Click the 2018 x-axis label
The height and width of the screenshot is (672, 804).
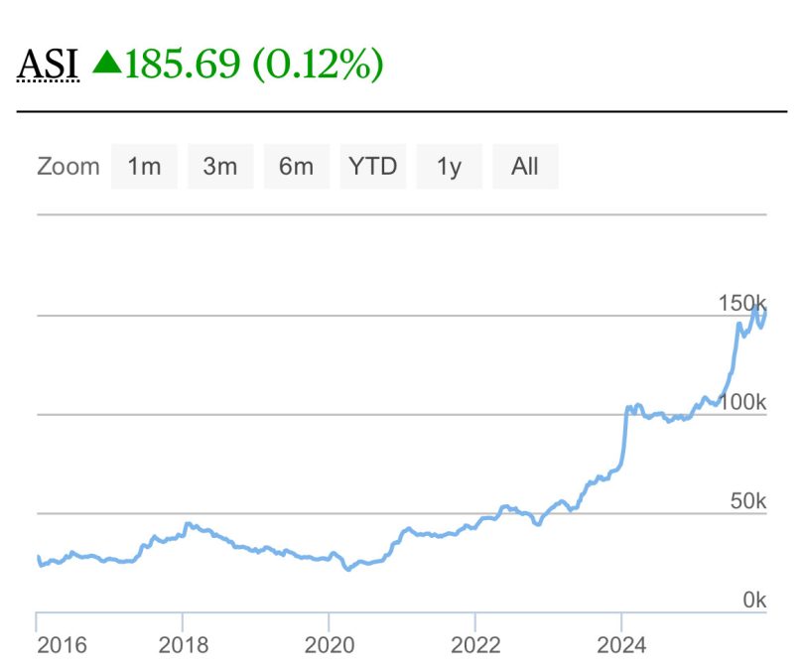[184, 646]
